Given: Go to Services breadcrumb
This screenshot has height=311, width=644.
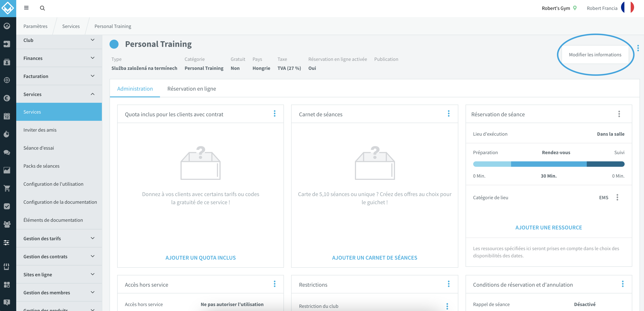Looking at the screenshot, I should pos(71,26).
